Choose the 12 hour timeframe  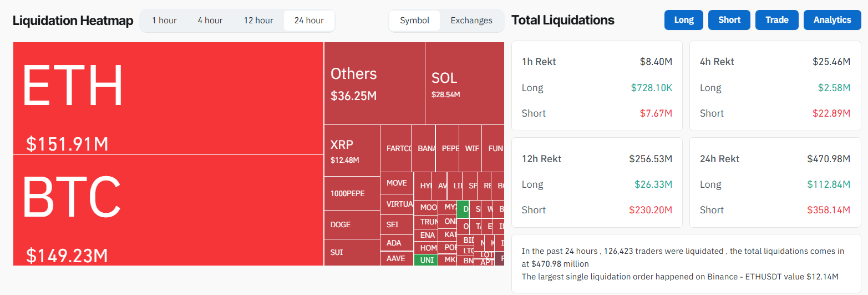coord(258,21)
